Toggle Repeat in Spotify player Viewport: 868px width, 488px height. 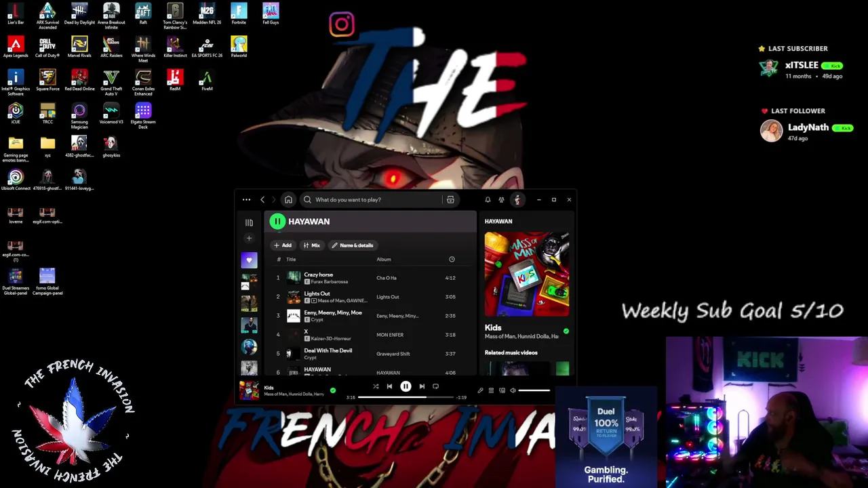click(435, 386)
